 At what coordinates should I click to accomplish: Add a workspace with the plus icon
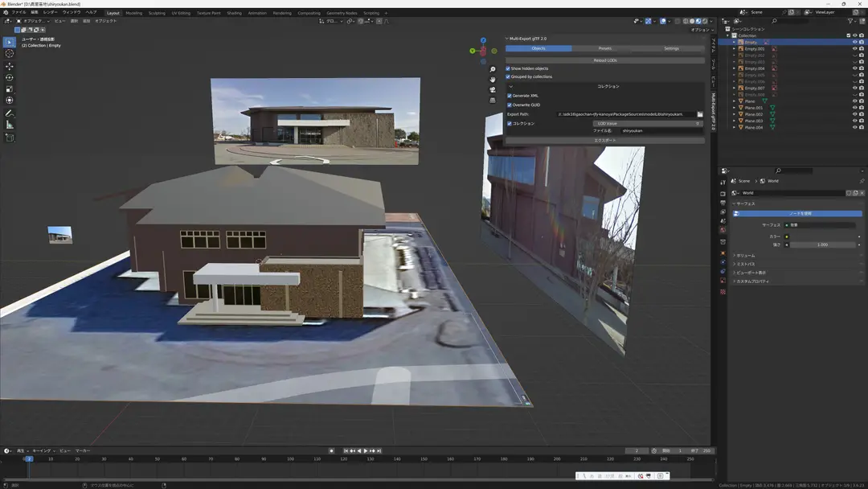pos(386,13)
